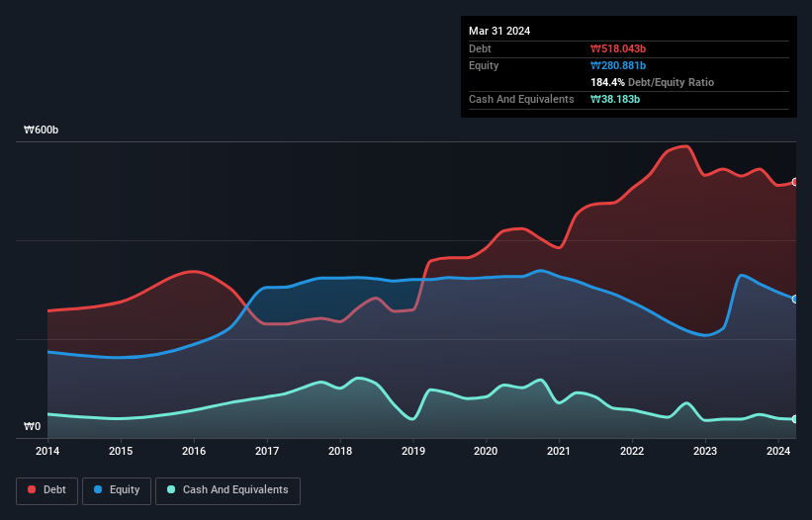Toggle the Debt series legend button
Screen dimensions: 812x520
coord(47,490)
